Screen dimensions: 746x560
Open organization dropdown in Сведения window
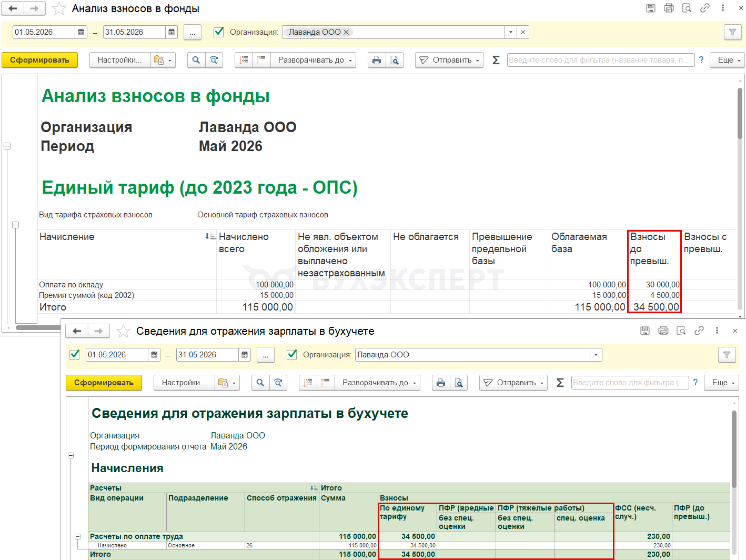(596, 355)
